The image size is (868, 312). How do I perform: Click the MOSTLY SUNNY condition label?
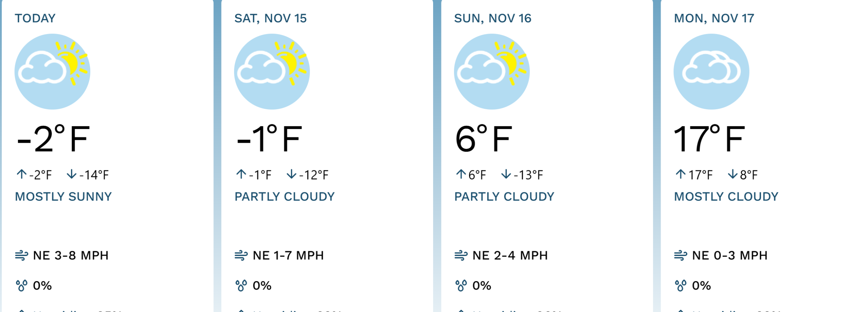click(63, 197)
